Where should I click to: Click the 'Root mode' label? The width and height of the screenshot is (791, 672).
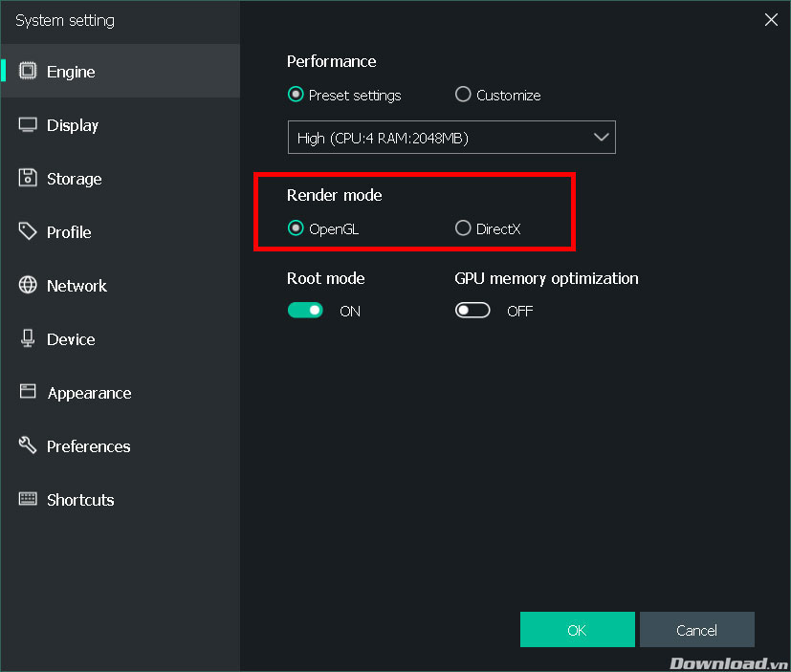click(326, 278)
